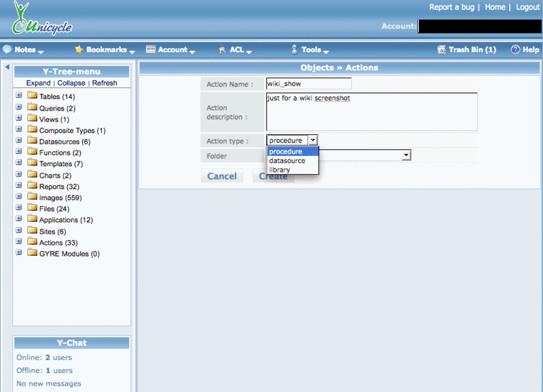Click the Logout link

(x=527, y=7)
